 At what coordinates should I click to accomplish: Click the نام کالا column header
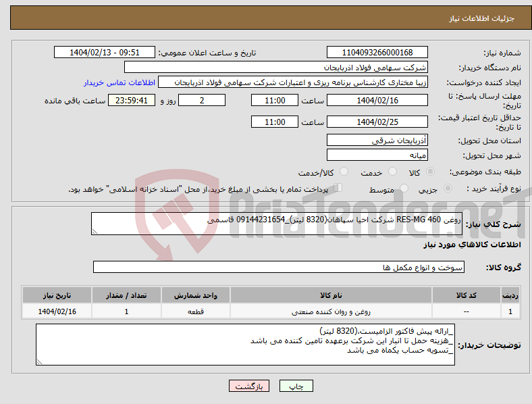tap(331, 295)
